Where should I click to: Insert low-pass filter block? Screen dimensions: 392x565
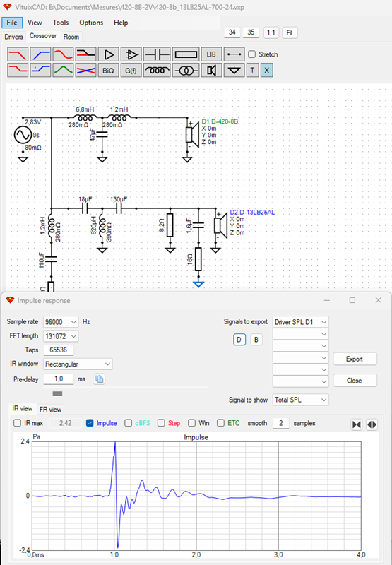coord(18,54)
